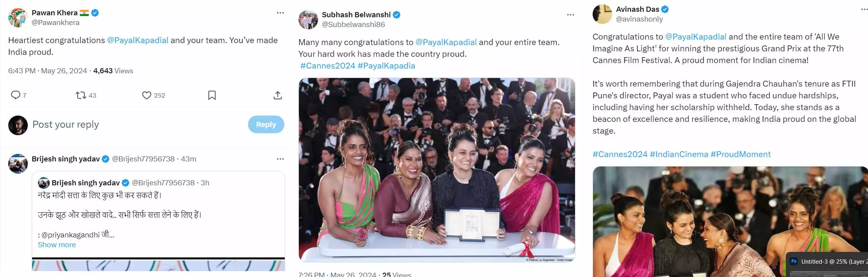Open Avinash Das's profile avatar
868x277 pixels.
[x=602, y=14]
